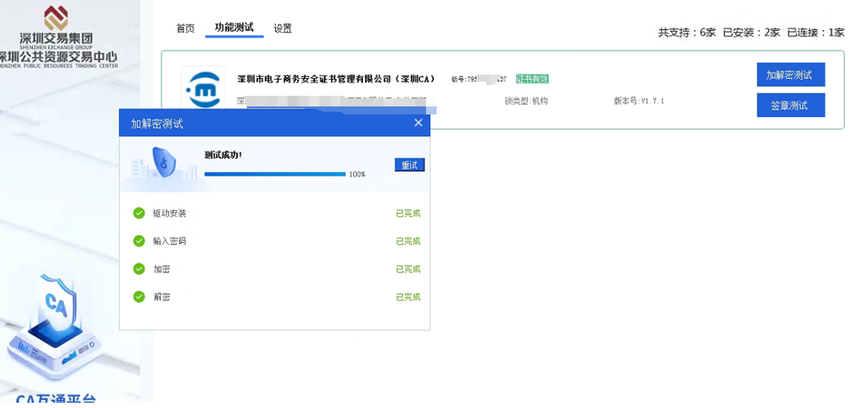Click the blue shield icon in the dialog
This screenshot has width=868, height=408.
click(x=163, y=163)
